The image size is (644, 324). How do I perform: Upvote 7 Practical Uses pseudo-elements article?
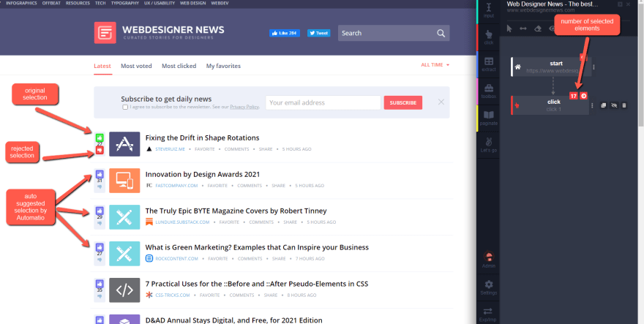point(100,284)
